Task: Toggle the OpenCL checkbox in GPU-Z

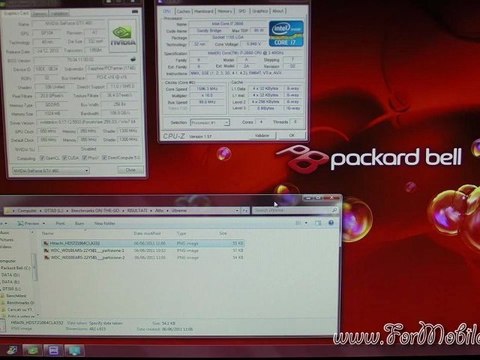Action: (42, 158)
